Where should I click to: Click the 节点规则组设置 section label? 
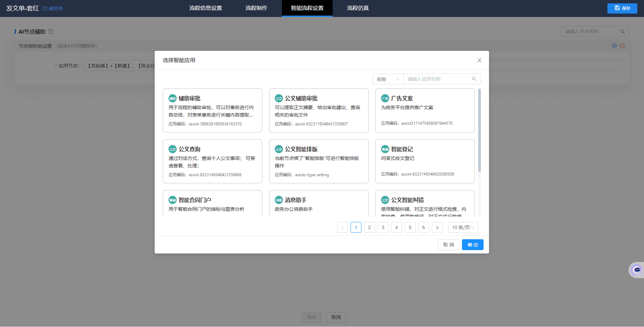click(x=35, y=46)
